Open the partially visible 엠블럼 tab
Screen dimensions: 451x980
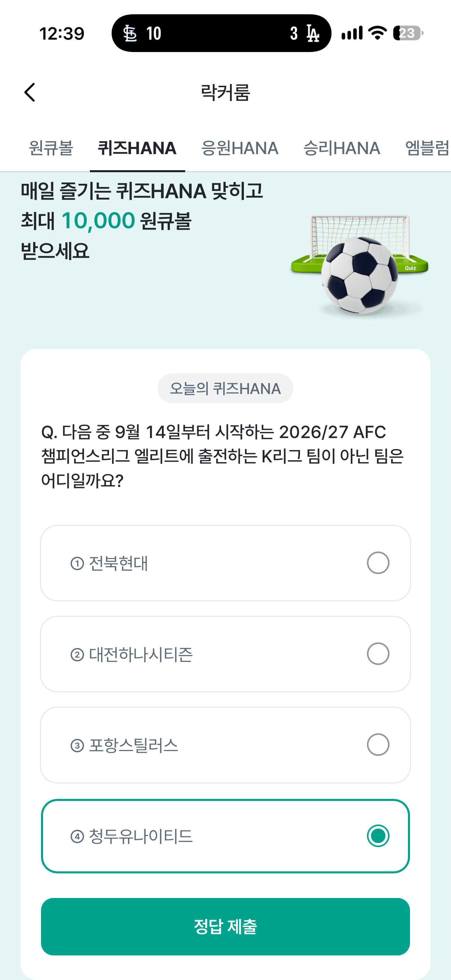[428, 148]
